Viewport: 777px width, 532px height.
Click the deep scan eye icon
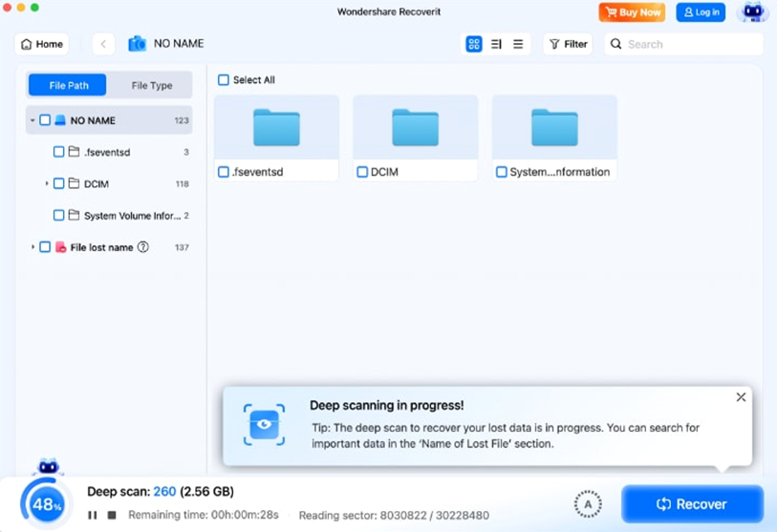(x=264, y=424)
